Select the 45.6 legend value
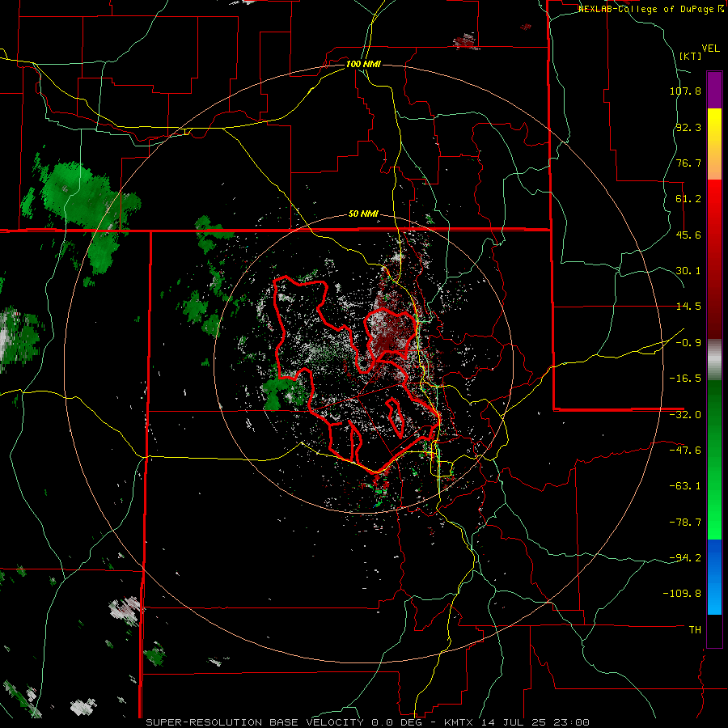 click(688, 235)
